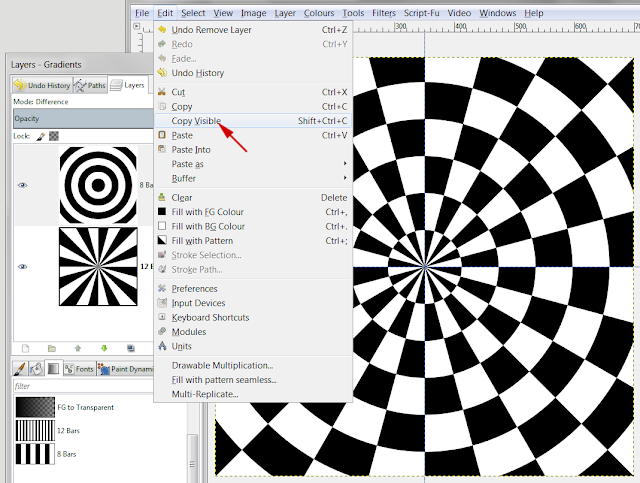The image size is (640, 483).
Task: Expand the Paste as submenu
Action: coord(253,164)
